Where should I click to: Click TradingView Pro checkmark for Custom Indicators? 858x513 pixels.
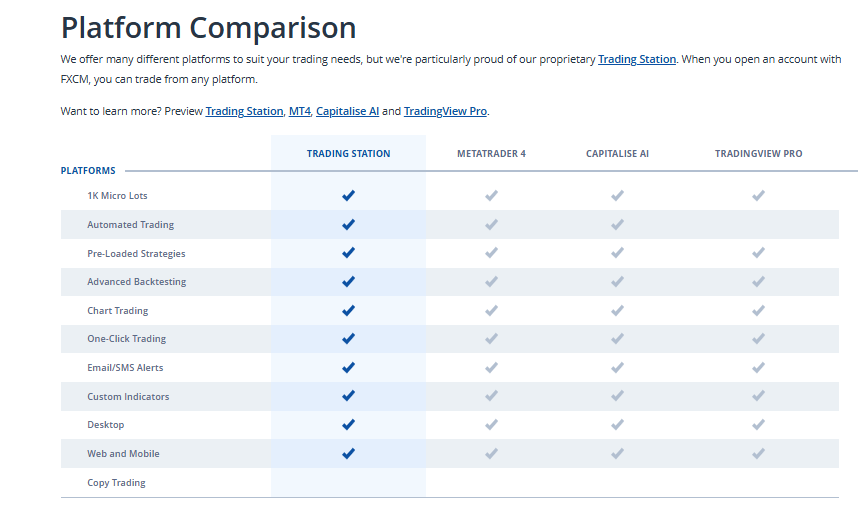pyautogui.click(x=758, y=395)
